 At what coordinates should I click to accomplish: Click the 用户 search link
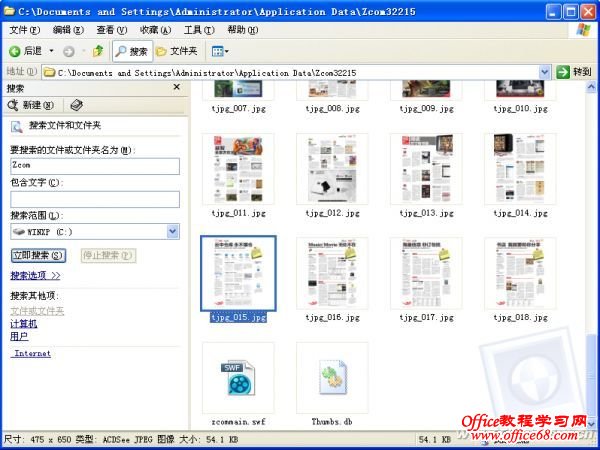19,336
